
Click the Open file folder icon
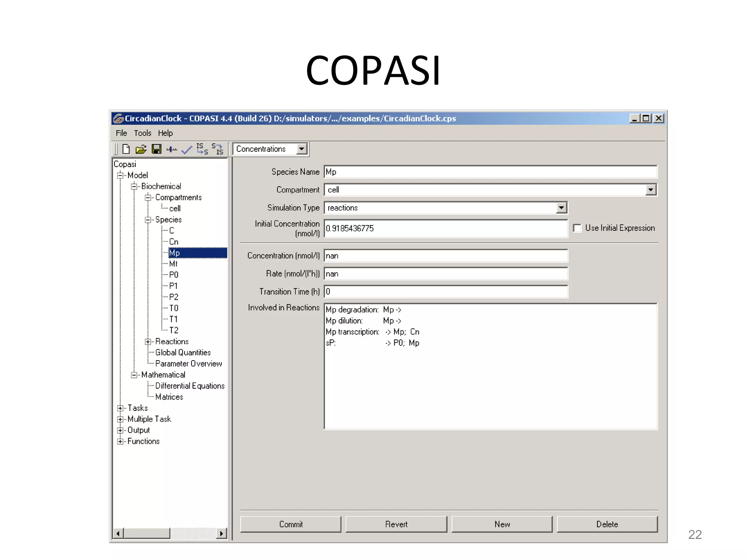[x=141, y=149]
